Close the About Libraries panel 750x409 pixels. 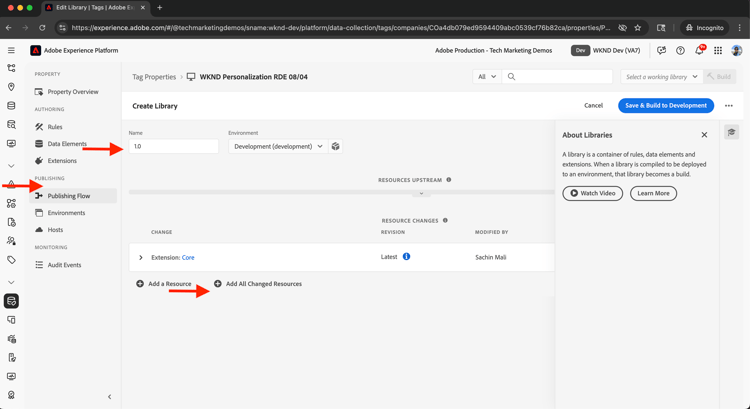[704, 135]
